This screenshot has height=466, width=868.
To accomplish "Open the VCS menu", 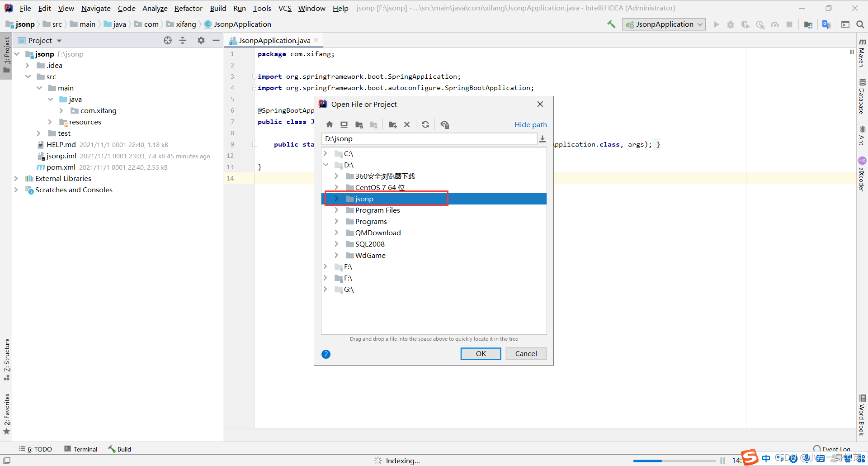I will 285,8.
